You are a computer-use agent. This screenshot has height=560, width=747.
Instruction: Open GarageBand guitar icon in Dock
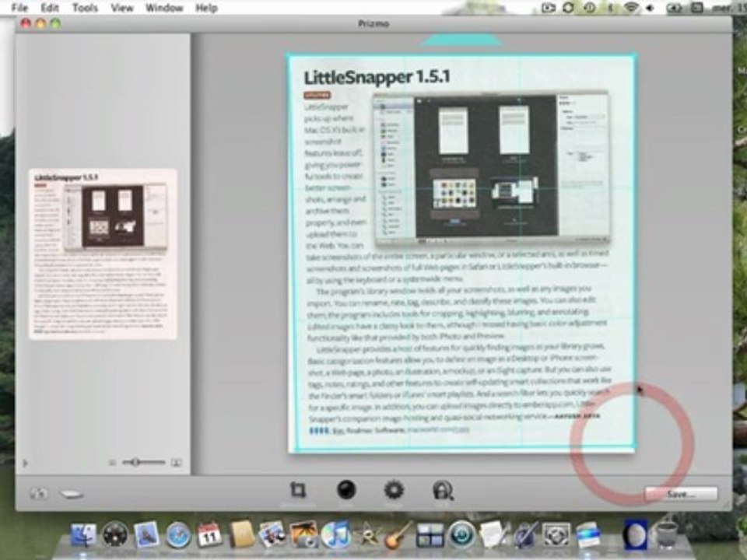coord(398,535)
